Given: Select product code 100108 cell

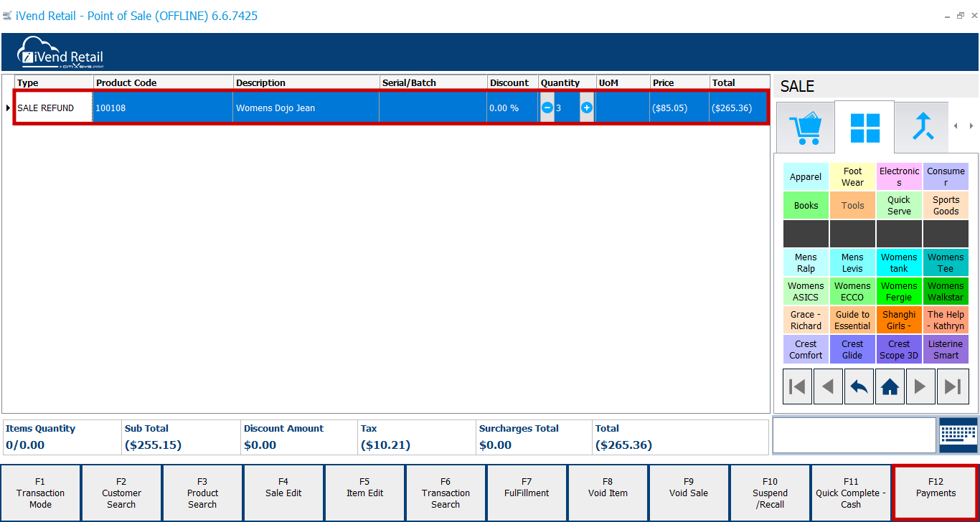Looking at the screenshot, I should pos(163,108).
